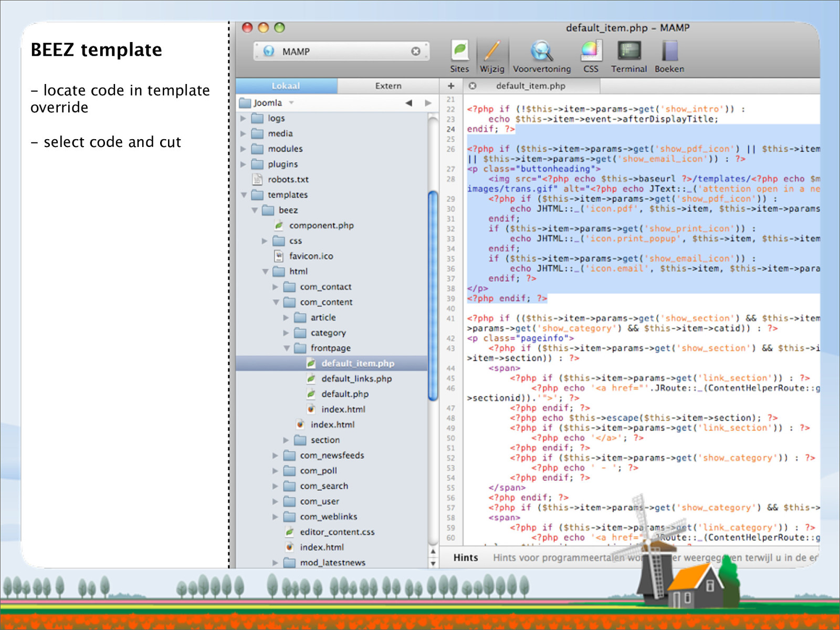840x630 pixels.
Task: Click the file tree vertical scrollbar
Action: 433,296
